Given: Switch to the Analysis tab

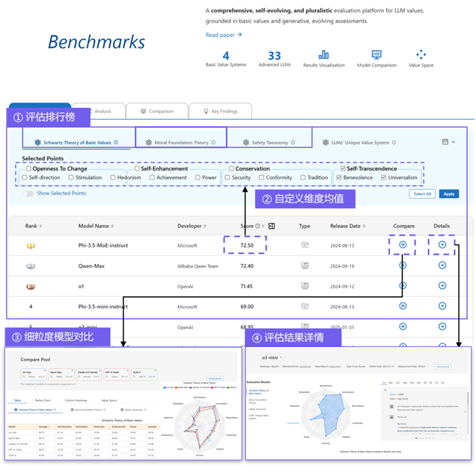Looking at the screenshot, I should (x=103, y=111).
